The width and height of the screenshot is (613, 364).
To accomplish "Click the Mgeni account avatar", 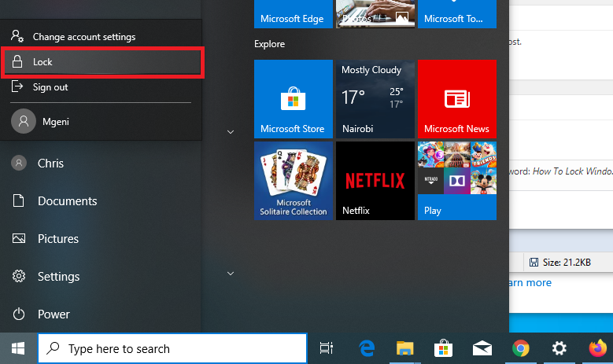I will (x=24, y=121).
